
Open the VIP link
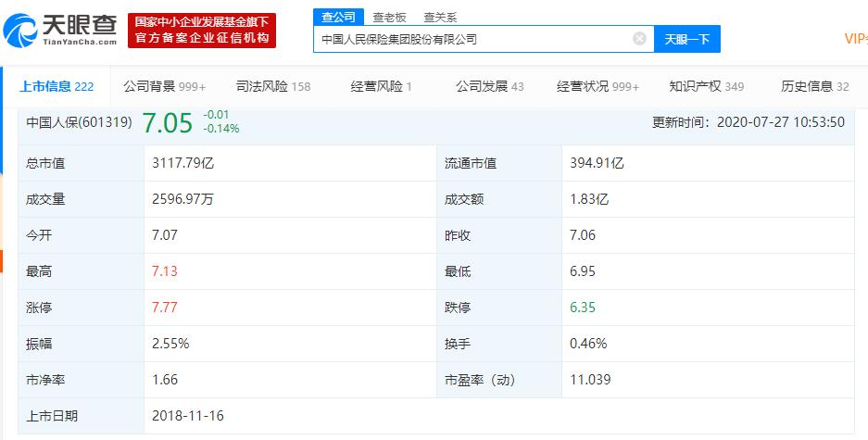coord(856,38)
